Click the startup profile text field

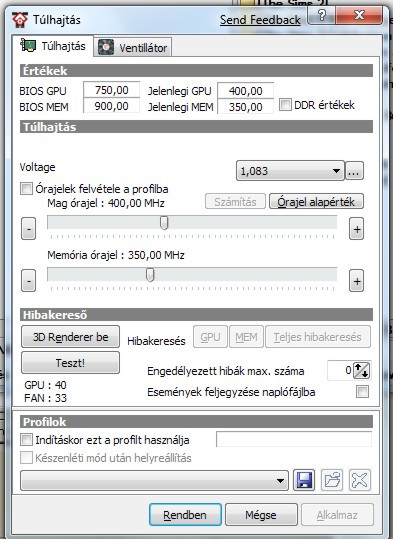pos(294,439)
